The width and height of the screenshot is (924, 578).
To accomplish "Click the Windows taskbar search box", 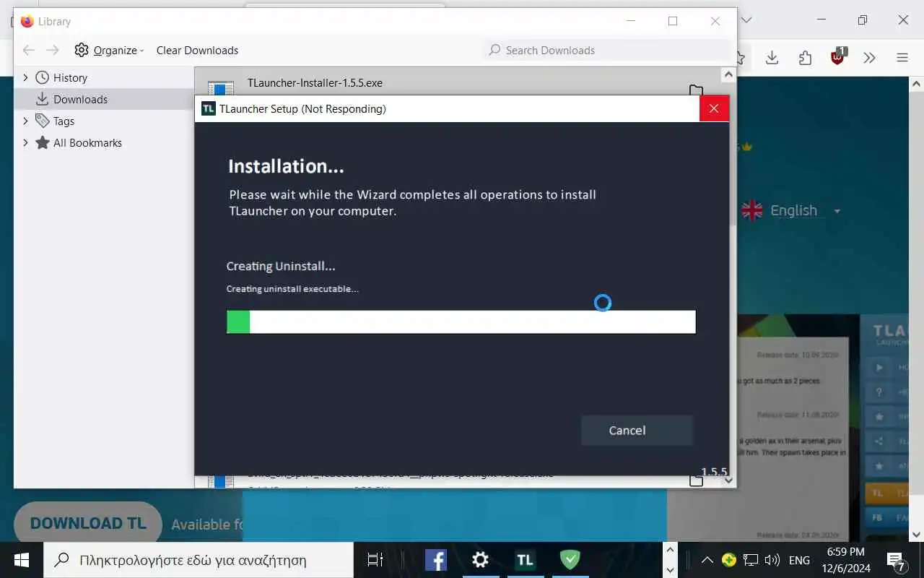I will pyautogui.click(x=199, y=560).
